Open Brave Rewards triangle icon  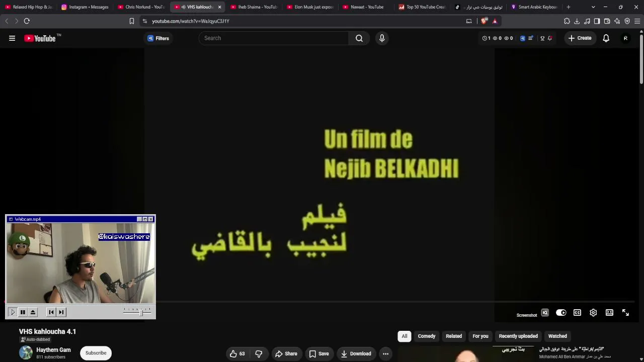point(495,21)
